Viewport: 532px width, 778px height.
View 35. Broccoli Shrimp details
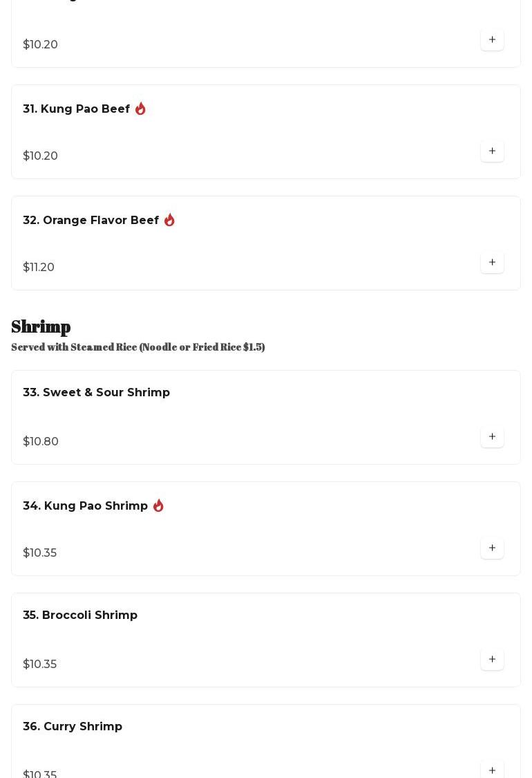click(80, 615)
